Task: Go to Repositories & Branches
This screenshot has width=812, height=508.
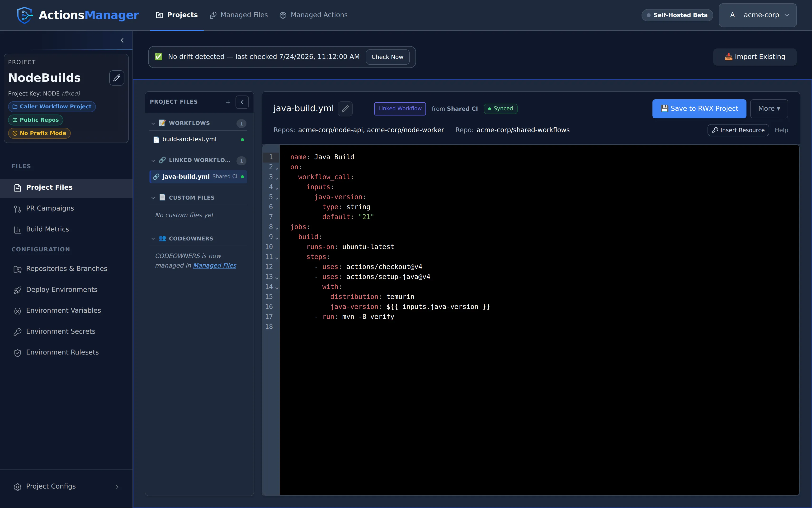Action: click(x=66, y=269)
